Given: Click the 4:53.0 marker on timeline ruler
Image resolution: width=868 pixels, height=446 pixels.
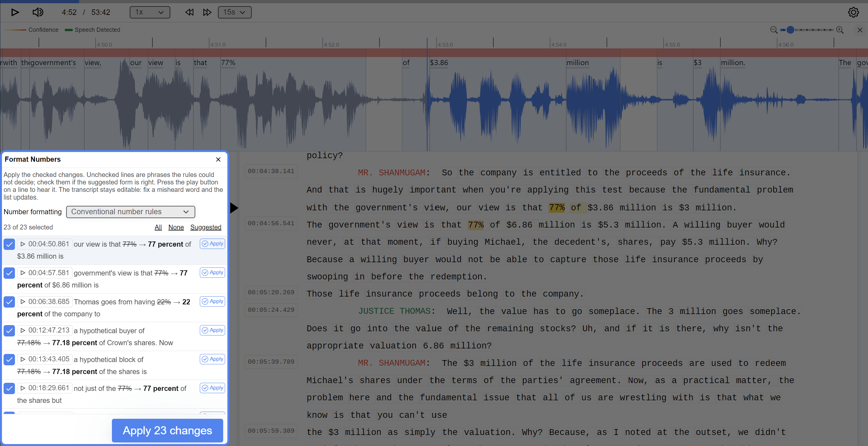Looking at the screenshot, I should (445, 45).
